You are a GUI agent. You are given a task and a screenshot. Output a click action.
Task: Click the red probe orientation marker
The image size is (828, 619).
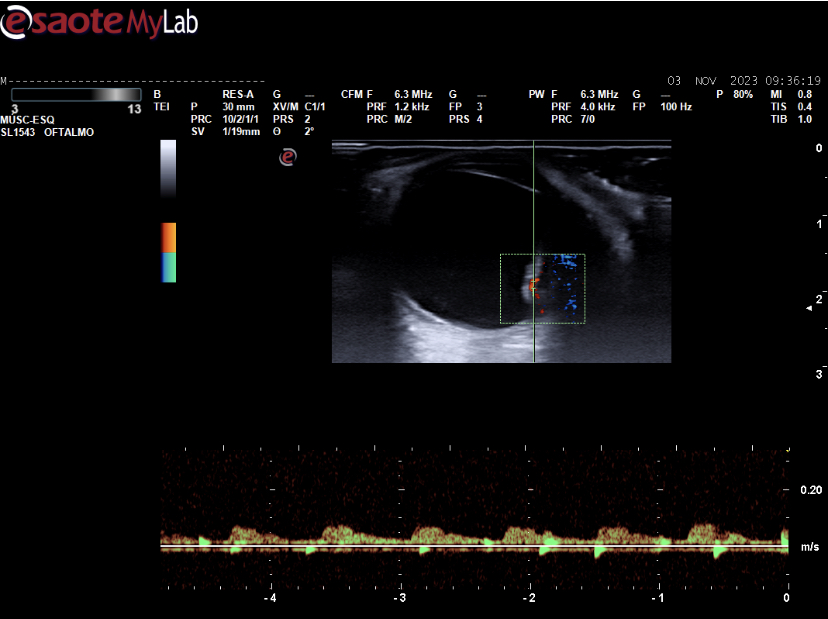click(x=288, y=157)
